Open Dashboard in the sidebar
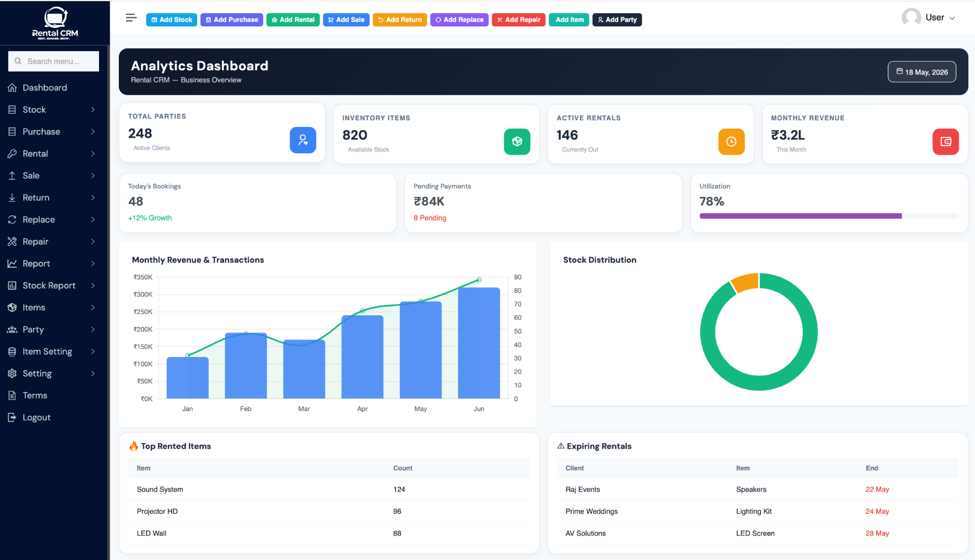Viewport: 975px width, 560px height. click(x=53, y=88)
